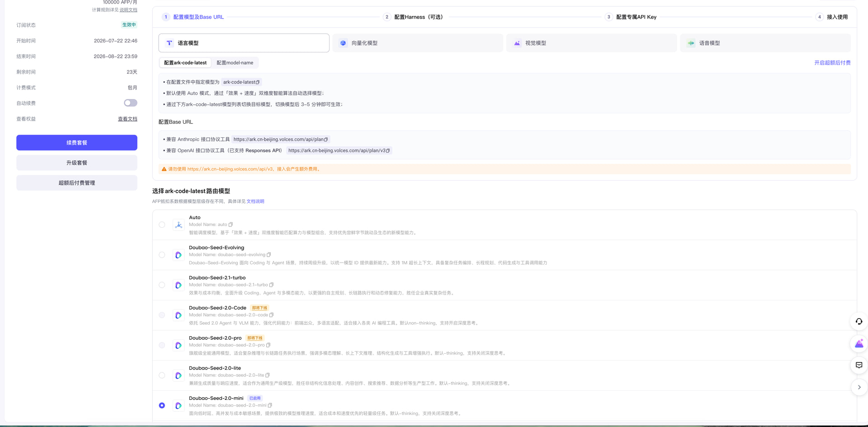The height and width of the screenshot is (427, 868).
Task: Copy model name doubao-seed-2.1-turbo
Action: click(x=272, y=285)
